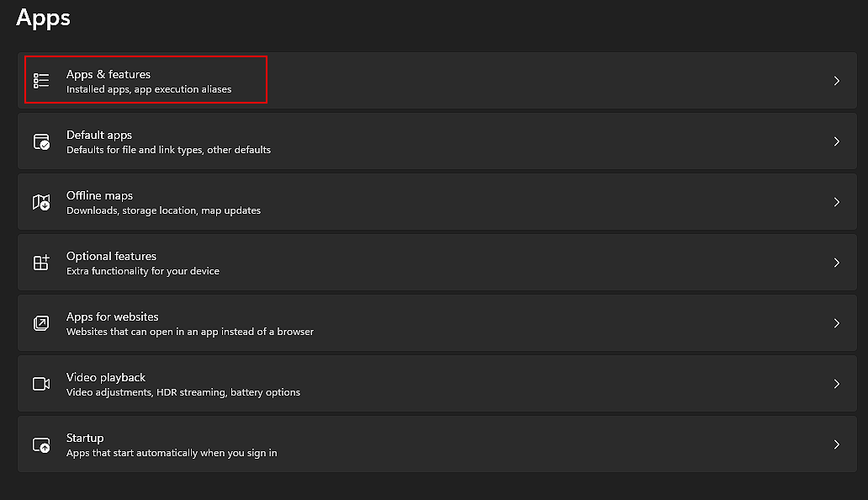Expand the Default apps chevron
The width and height of the screenshot is (868, 500).
pyautogui.click(x=836, y=141)
